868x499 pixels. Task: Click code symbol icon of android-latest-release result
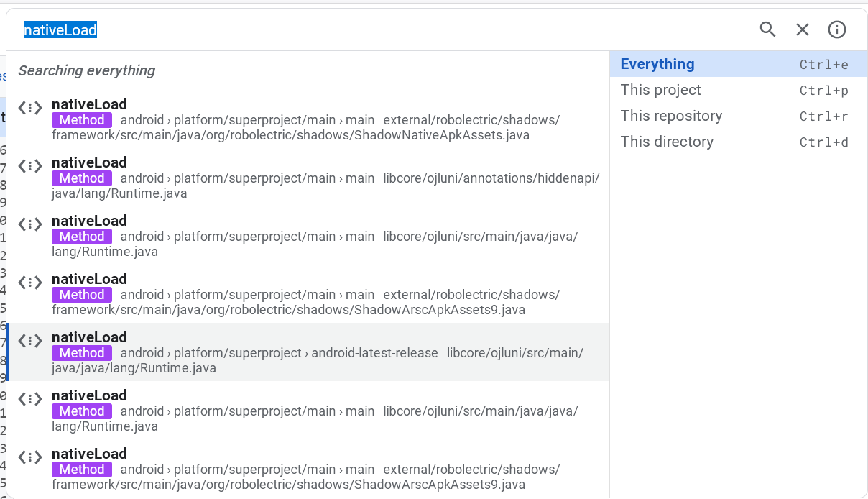[x=30, y=341]
